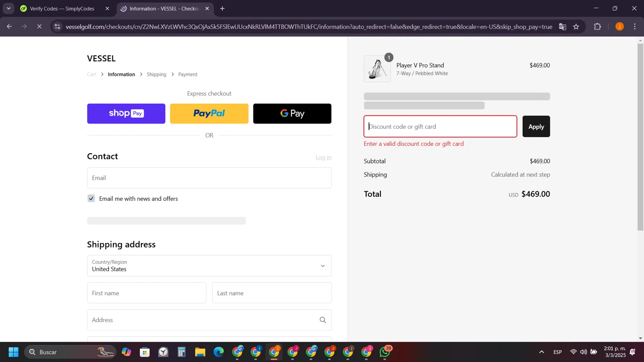Click the Player V Pro Stand thumbnail
The image size is (644, 362).
pos(377,69)
